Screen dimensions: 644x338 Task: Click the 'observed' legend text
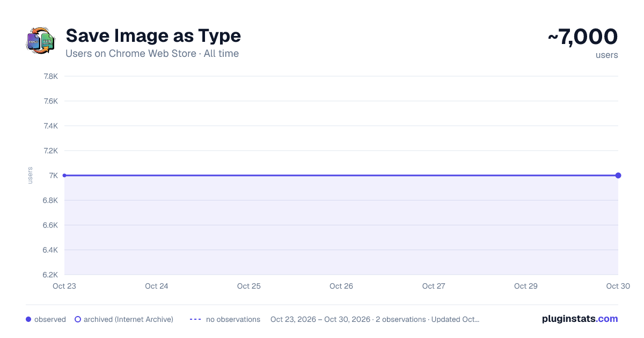coord(50,319)
